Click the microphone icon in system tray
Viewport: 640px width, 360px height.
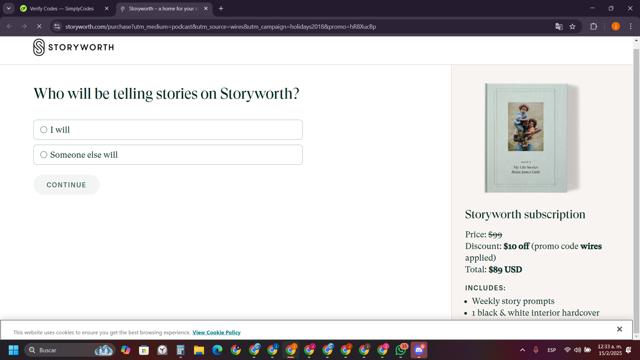[x=536, y=350]
